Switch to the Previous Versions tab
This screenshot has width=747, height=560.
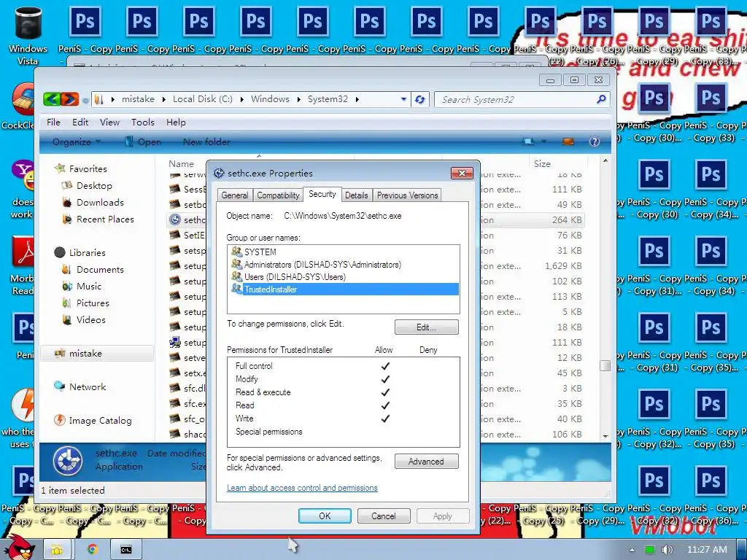(407, 195)
